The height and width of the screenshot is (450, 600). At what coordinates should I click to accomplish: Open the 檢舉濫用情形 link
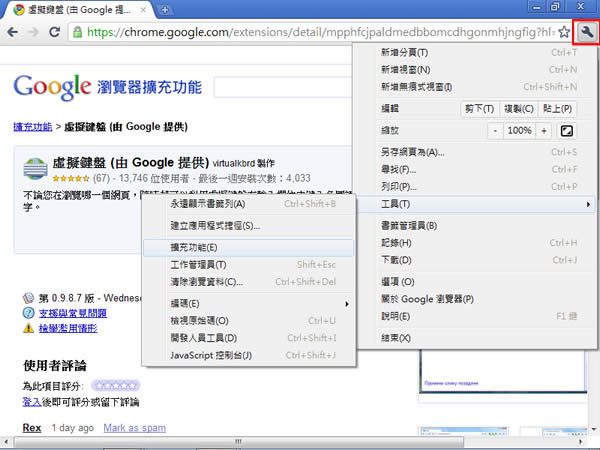tap(68, 328)
